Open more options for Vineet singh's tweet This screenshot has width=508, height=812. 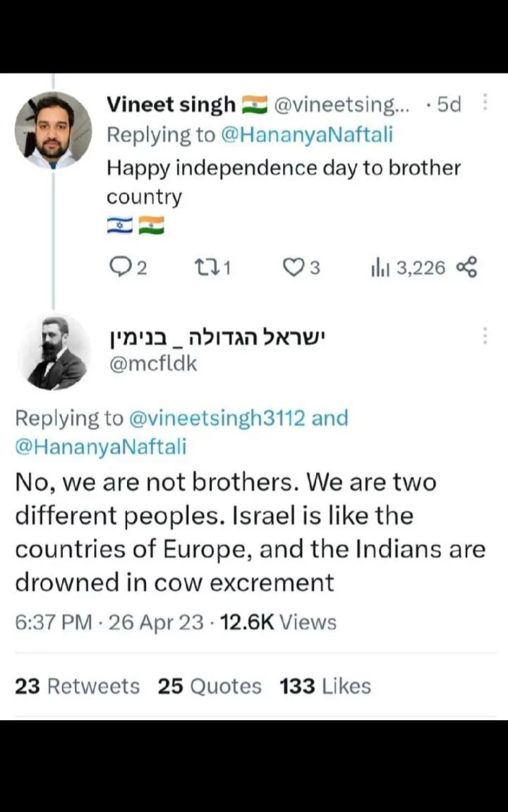pyautogui.click(x=485, y=103)
